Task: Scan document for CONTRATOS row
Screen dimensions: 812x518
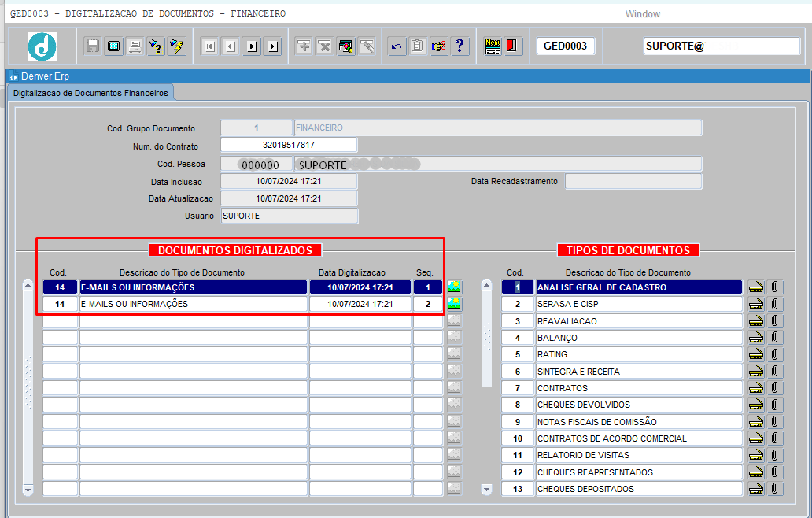Action: 756,387
